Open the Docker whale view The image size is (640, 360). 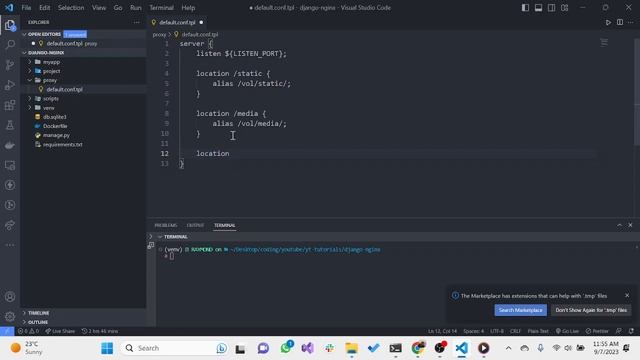pyautogui.click(x=10, y=145)
